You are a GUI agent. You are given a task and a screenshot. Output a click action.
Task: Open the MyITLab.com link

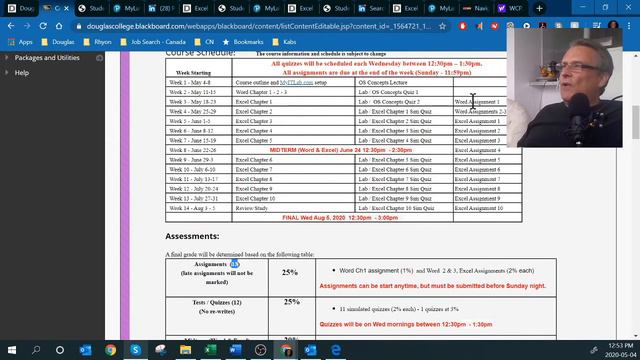pos(296,82)
